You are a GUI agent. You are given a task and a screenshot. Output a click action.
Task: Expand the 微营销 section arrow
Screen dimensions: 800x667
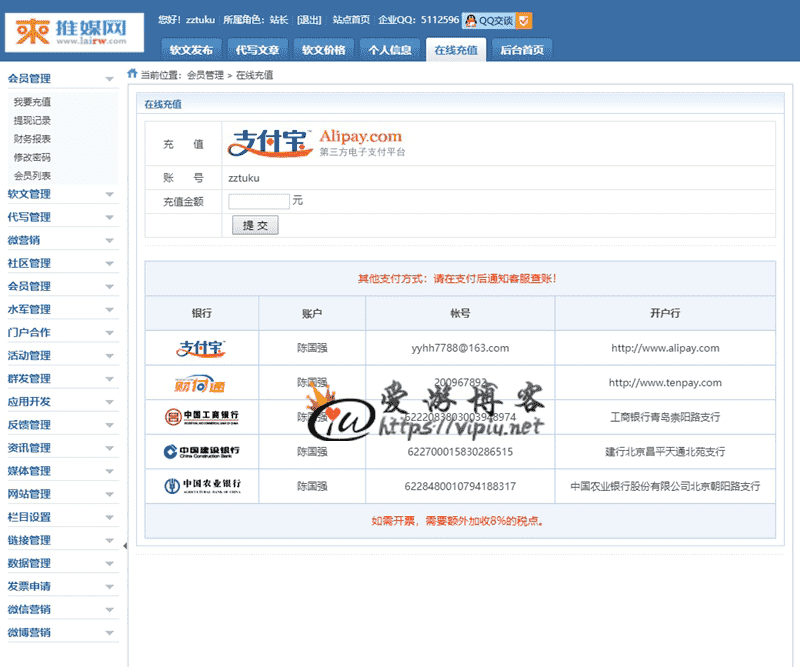109,240
